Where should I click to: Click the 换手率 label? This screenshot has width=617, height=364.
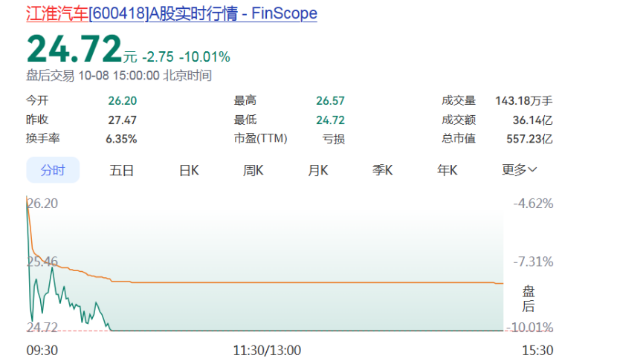pyautogui.click(x=43, y=138)
